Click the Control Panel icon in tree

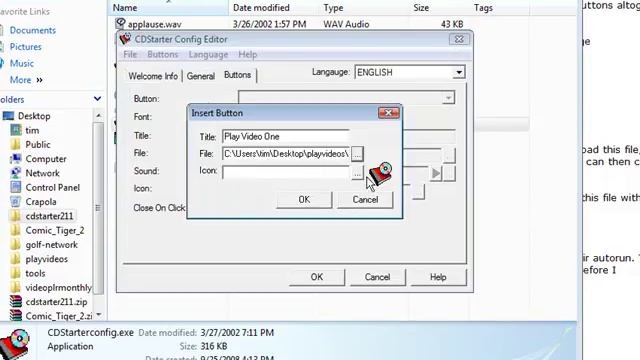pos(16,187)
